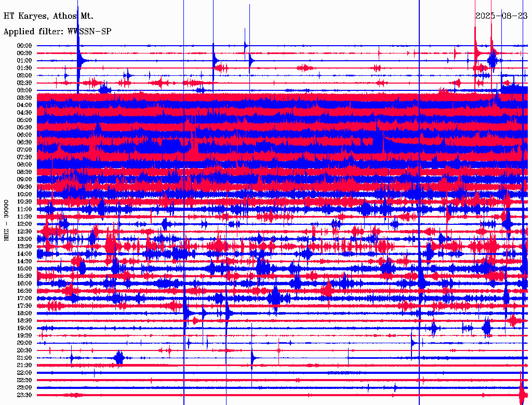The image size is (532, 405).
Task: Select the 14:00 time row label
Action: (24, 254)
